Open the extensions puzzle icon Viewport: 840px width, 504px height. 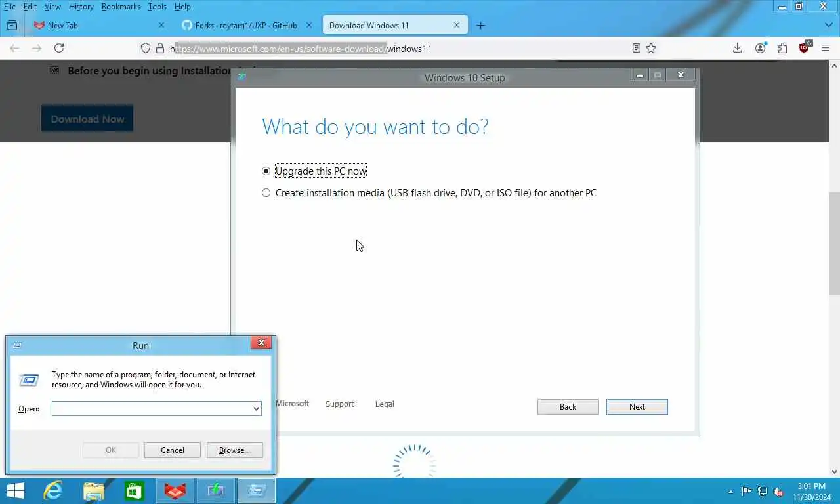pyautogui.click(x=782, y=48)
